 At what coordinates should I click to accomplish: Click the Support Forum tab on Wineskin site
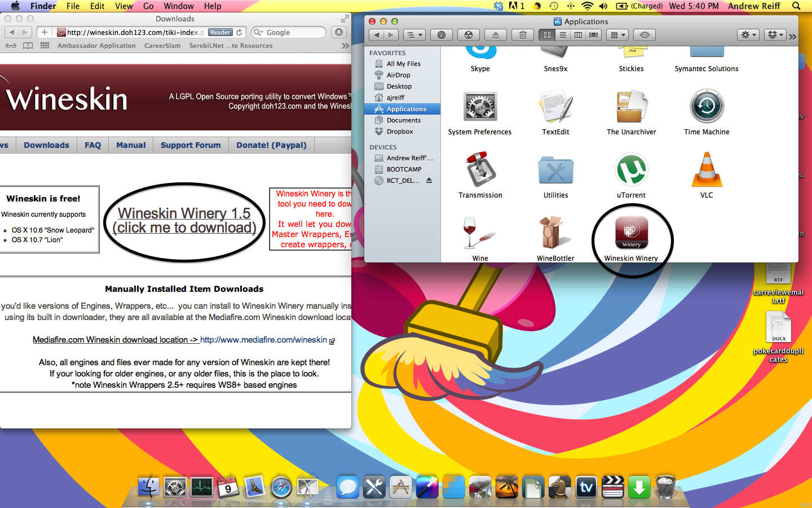[191, 145]
